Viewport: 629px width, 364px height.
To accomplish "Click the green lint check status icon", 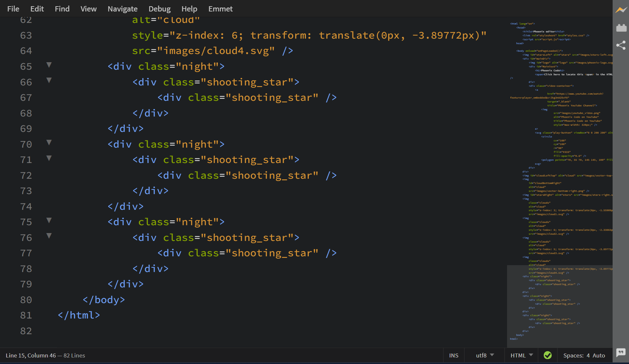I will click(548, 355).
